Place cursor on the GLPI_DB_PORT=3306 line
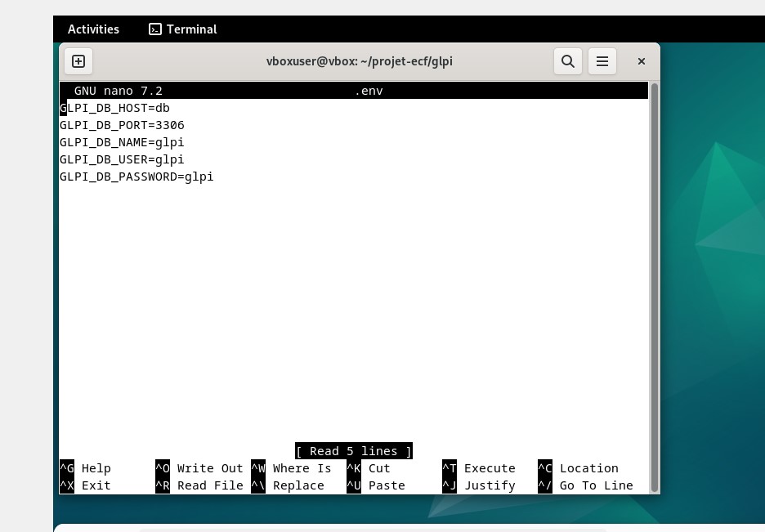Viewport: 765px width, 532px height. point(122,125)
